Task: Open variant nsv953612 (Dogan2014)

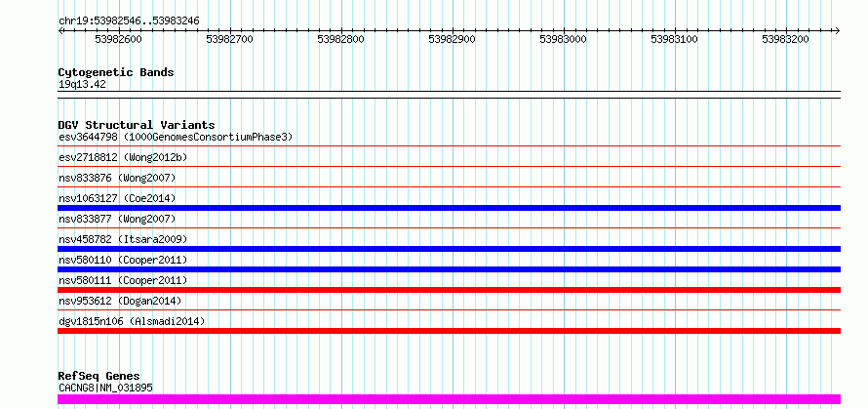Action: coord(120,301)
